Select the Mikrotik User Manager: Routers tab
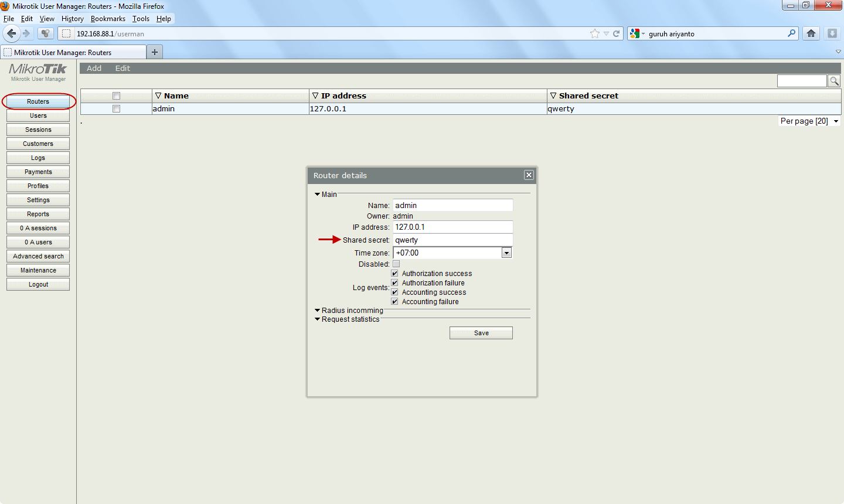This screenshot has height=504, width=844. click(73, 52)
